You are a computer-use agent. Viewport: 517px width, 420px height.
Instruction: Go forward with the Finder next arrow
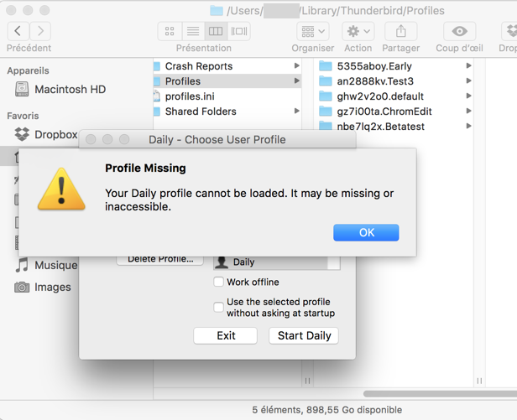tap(40, 31)
